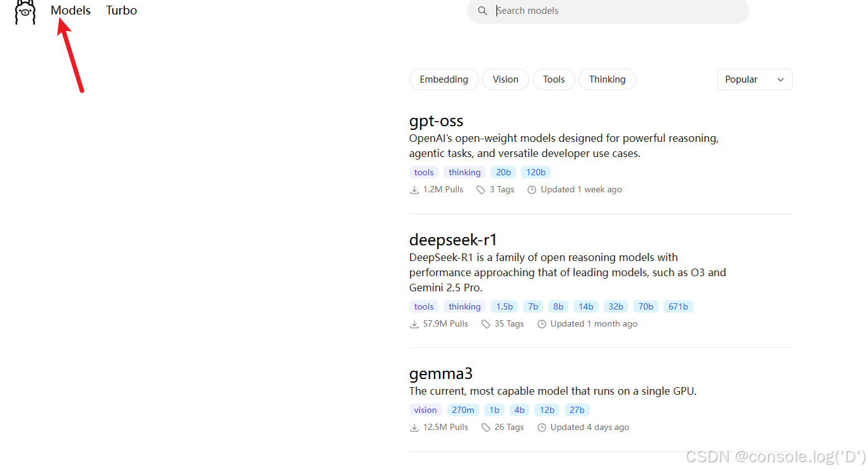Select the 1.5b size tag of deepseek-r1
The height and width of the screenshot is (471, 868).
coord(505,306)
